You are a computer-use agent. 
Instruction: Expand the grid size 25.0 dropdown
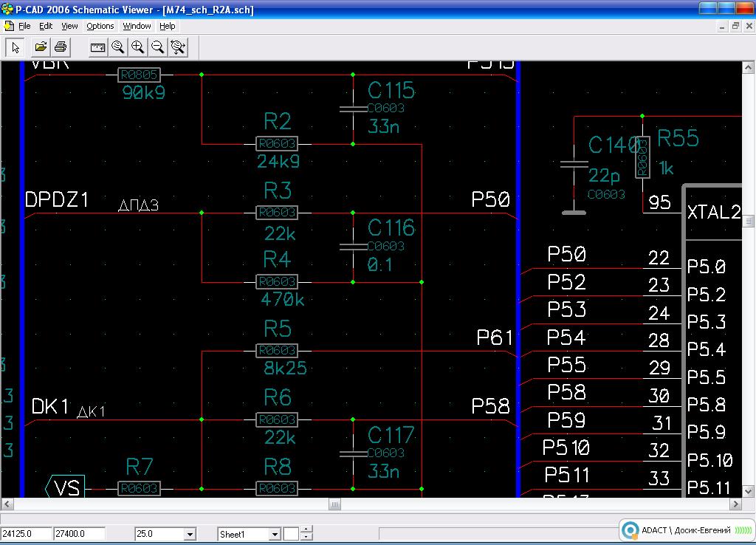[190, 534]
